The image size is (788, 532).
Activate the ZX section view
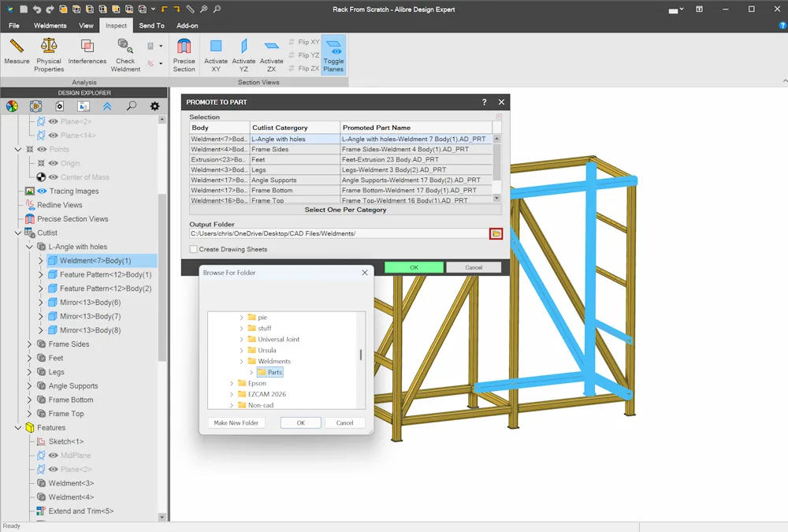[x=271, y=55]
